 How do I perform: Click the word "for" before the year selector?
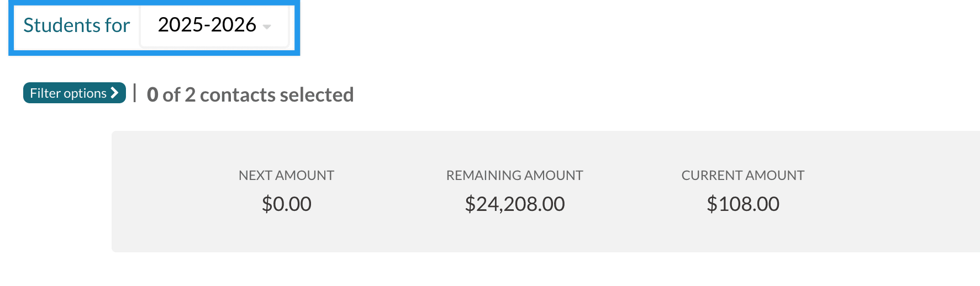[x=117, y=25]
